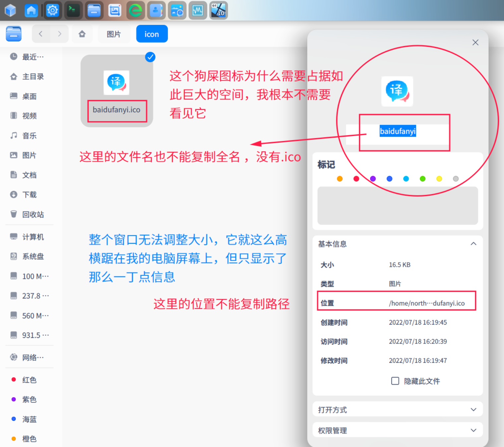Click the blue home icon in the dock
Image resolution: width=504 pixels, height=447 pixels.
31,11
